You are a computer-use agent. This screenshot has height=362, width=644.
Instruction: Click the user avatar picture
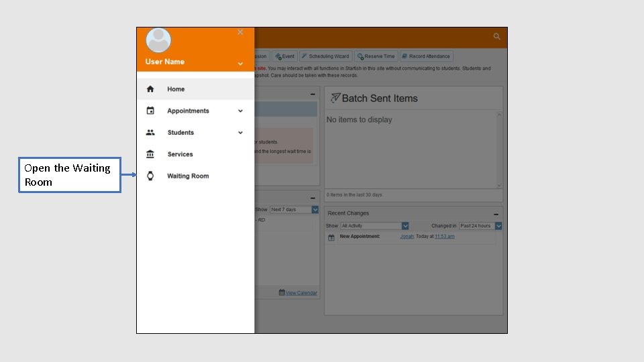158,40
